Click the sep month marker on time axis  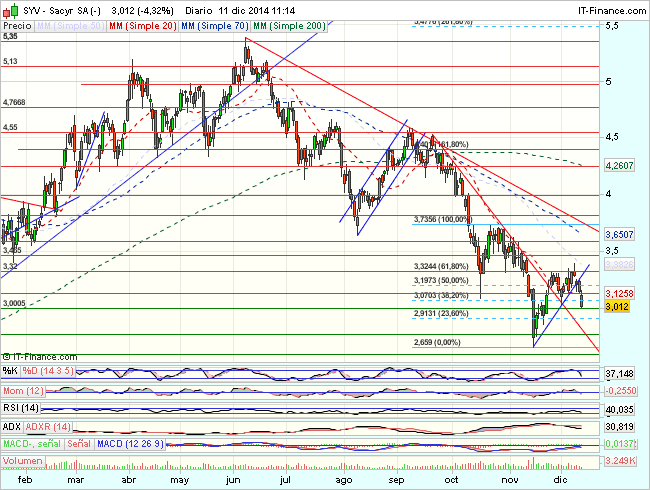click(x=396, y=480)
